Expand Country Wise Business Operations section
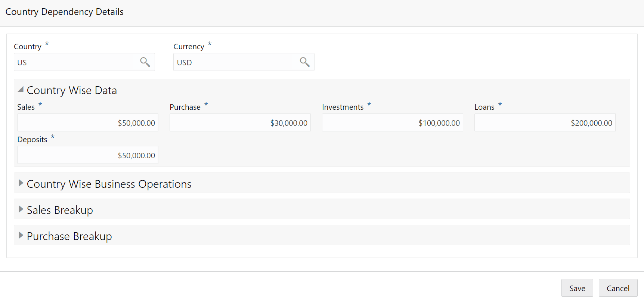The image size is (644, 305). [21, 183]
